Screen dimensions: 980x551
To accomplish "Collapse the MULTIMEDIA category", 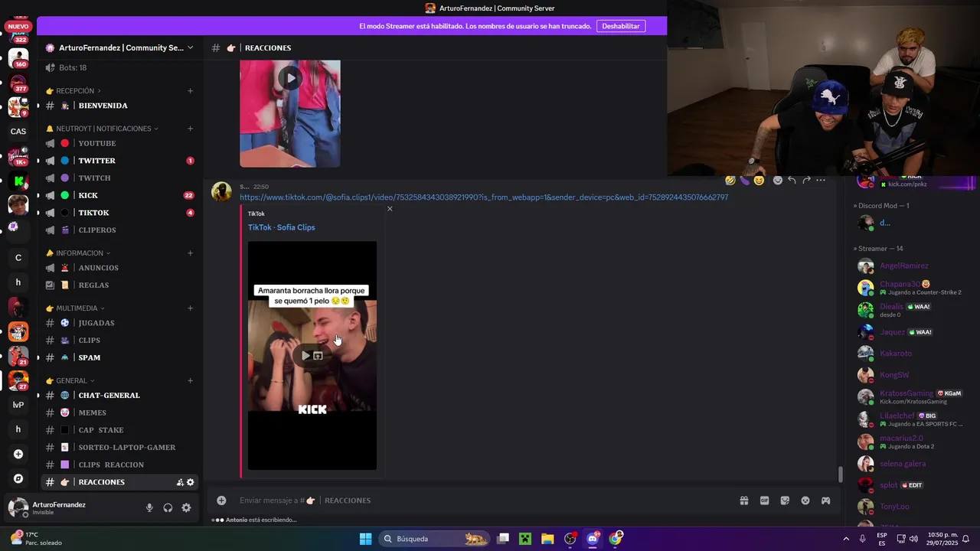I will click(75, 308).
